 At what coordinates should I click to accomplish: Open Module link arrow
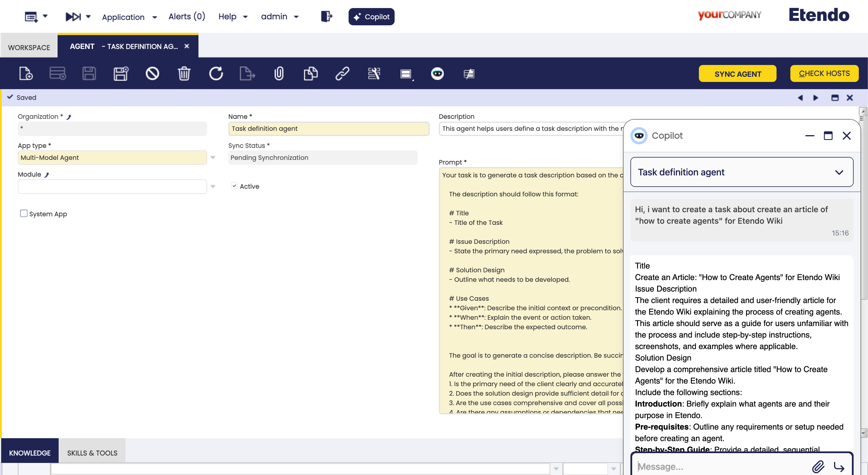pos(47,175)
